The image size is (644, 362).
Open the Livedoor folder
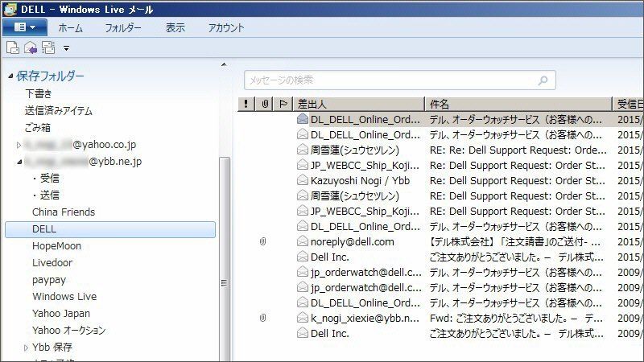pos(52,263)
